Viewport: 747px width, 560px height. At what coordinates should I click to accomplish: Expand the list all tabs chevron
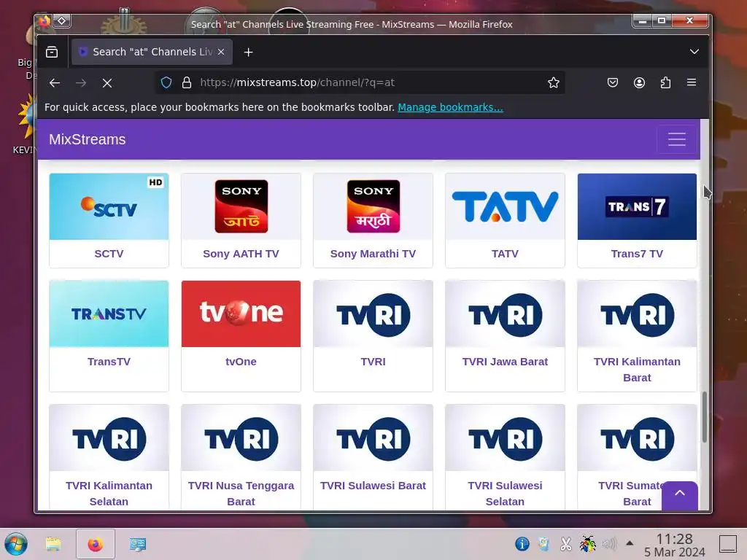(694, 52)
